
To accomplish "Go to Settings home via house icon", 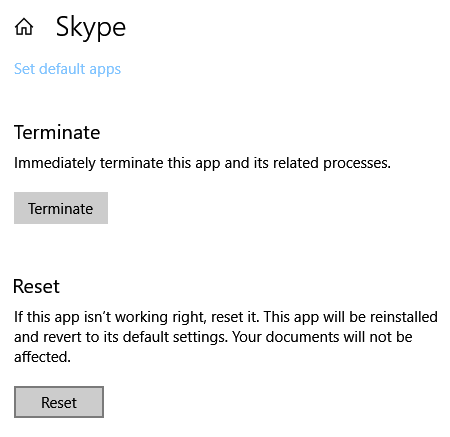I will coord(24,27).
